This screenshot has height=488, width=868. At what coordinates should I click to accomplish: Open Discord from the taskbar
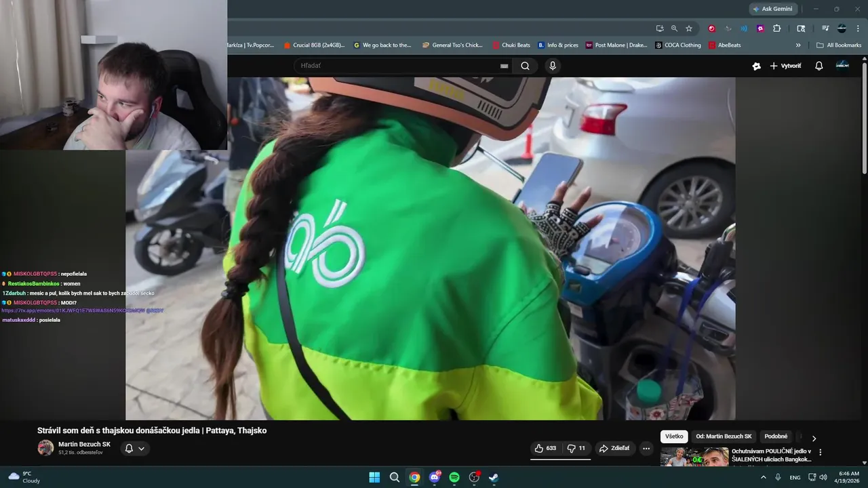435,477
